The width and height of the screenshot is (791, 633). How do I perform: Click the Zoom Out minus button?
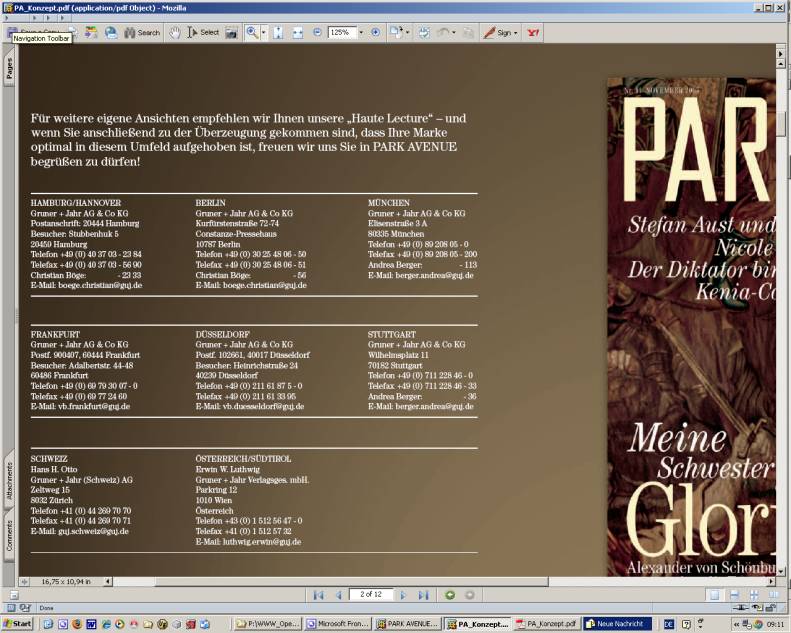pos(317,32)
